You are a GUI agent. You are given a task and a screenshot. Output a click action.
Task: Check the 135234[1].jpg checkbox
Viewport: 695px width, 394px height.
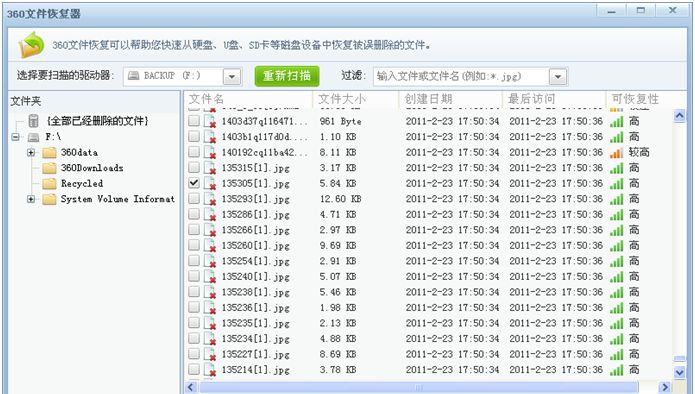coord(194,338)
